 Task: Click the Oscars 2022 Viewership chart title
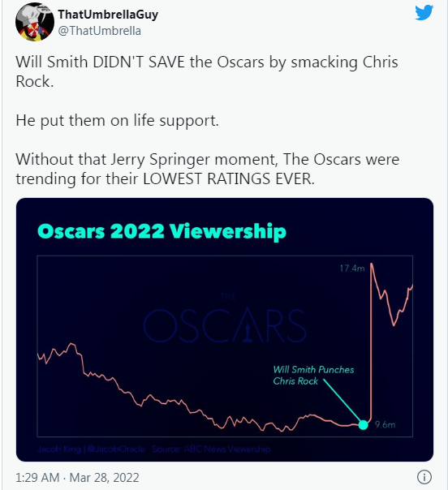pyautogui.click(x=162, y=231)
